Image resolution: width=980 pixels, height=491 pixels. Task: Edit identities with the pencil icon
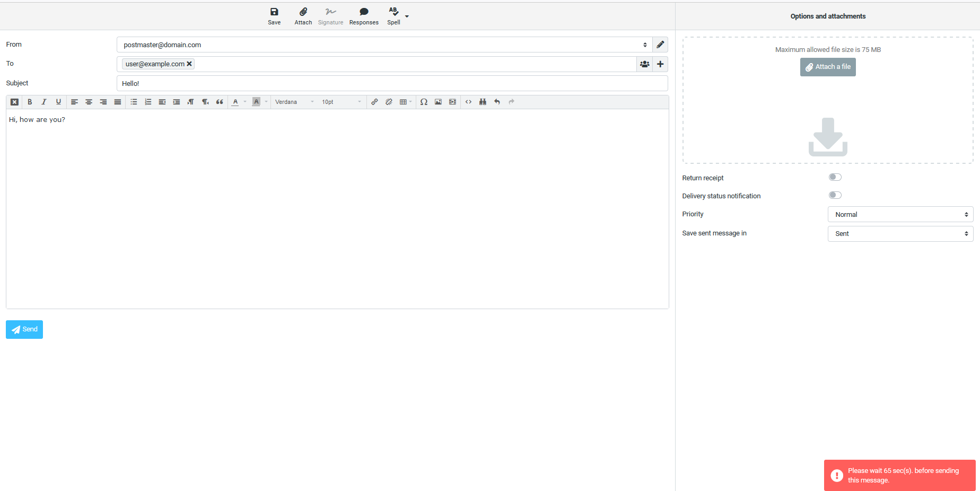click(660, 45)
